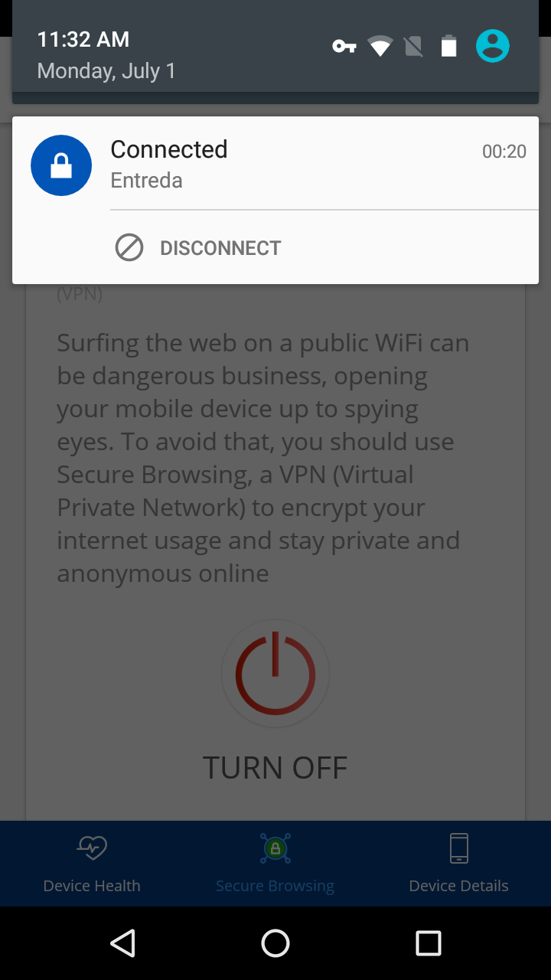Screen dimensions: 551x980
Task: Tap the Device Health heart icon
Action: point(92,848)
